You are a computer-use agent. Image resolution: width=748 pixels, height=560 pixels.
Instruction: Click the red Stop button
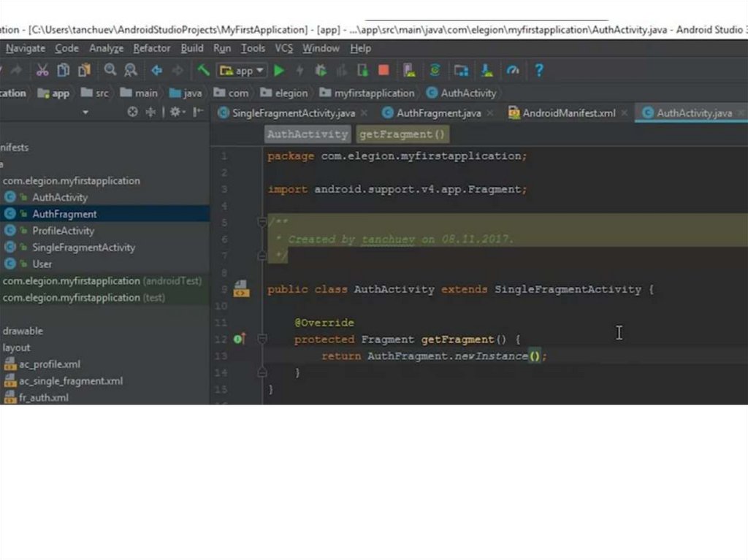383,71
